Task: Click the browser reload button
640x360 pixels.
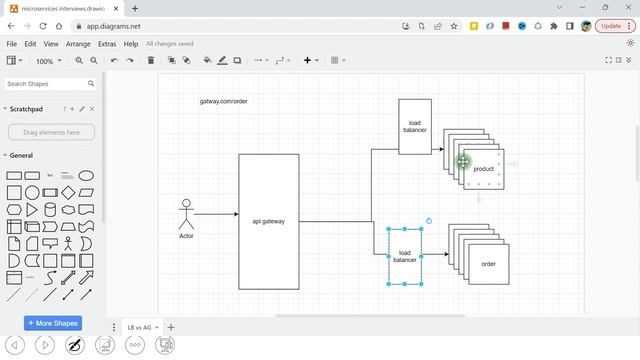Action: (x=43, y=26)
